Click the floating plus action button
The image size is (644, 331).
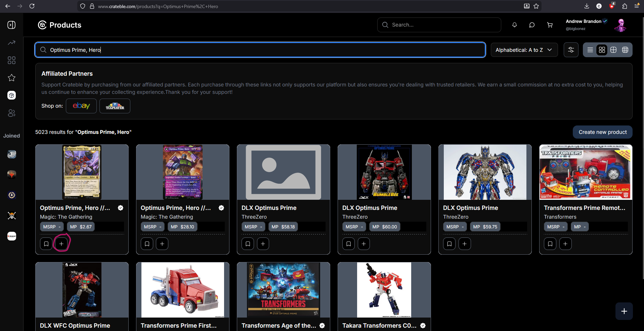coord(624,311)
